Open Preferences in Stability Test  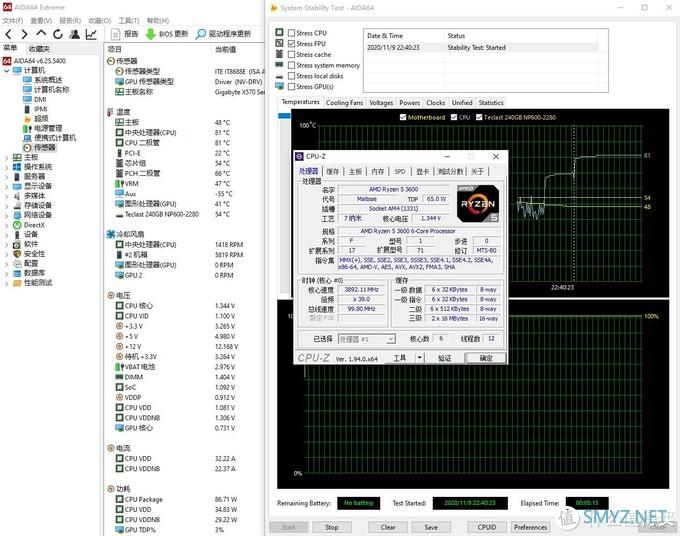(530, 527)
